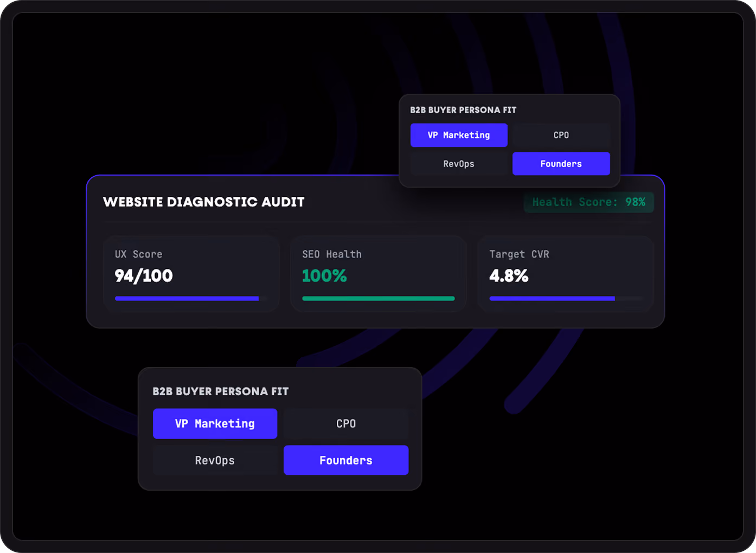Toggle CPO in the lower persona card
Viewport: 756px width, 553px height.
tap(346, 423)
